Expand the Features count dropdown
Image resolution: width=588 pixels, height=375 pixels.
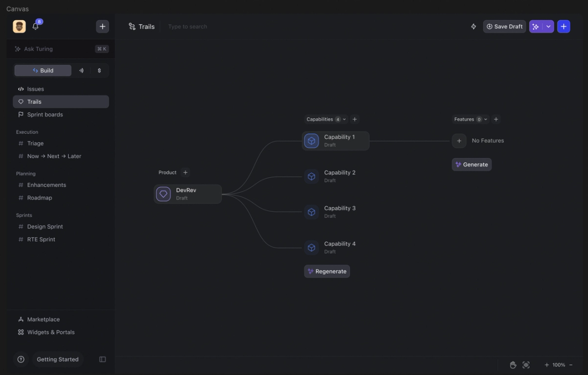[470, 119]
